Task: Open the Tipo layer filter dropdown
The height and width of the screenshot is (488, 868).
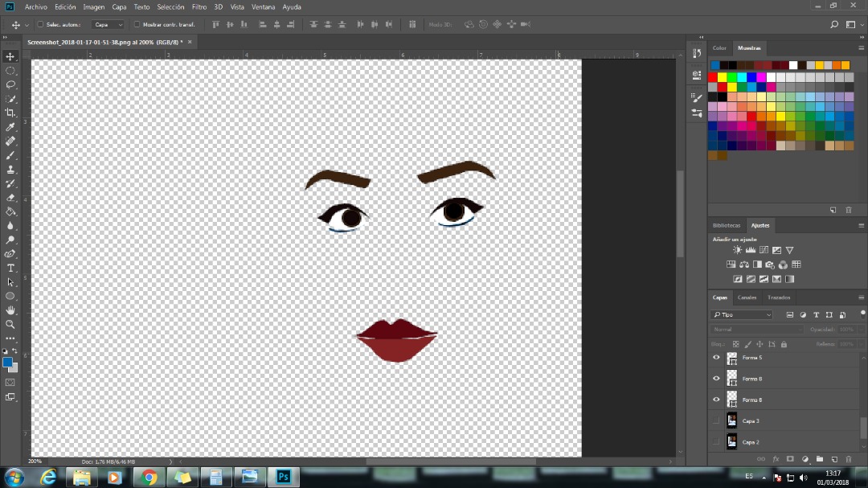Action: pos(742,315)
